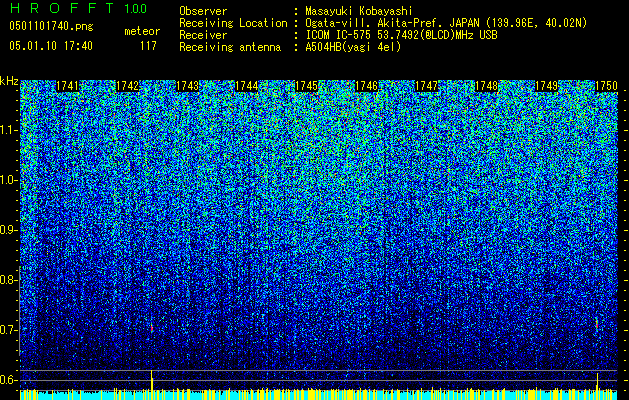Click the name Masayuki Kobayashi
Screen dimensions: 629x400
tap(359, 11)
